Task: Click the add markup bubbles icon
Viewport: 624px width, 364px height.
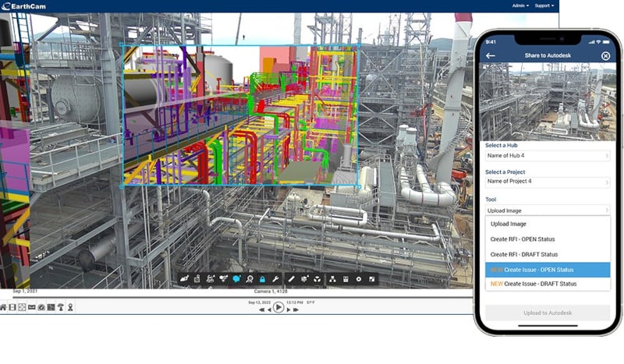Action: point(223,279)
